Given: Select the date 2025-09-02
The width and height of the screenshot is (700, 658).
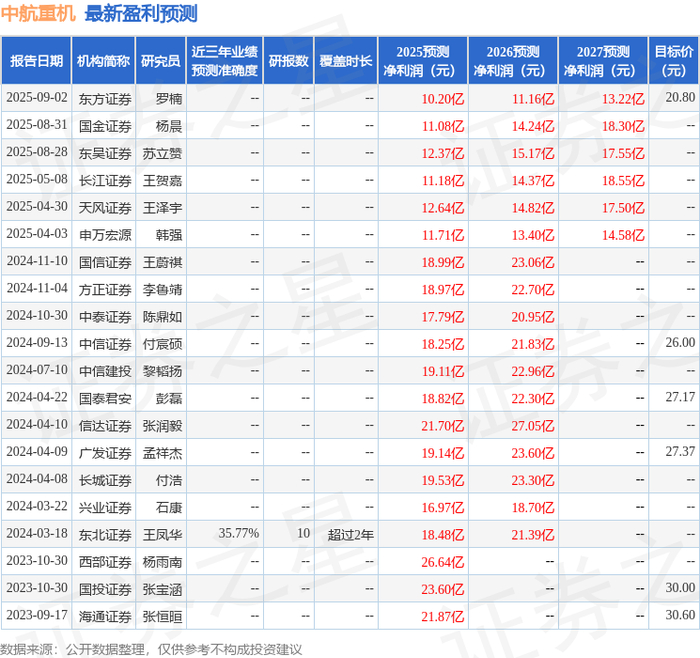Looking at the screenshot, I should point(37,98).
